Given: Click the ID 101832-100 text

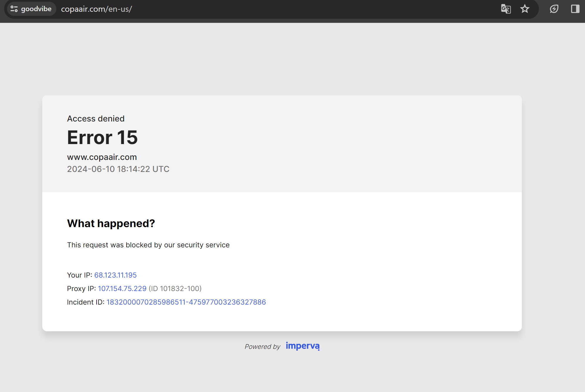Looking at the screenshot, I should click(x=175, y=288).
